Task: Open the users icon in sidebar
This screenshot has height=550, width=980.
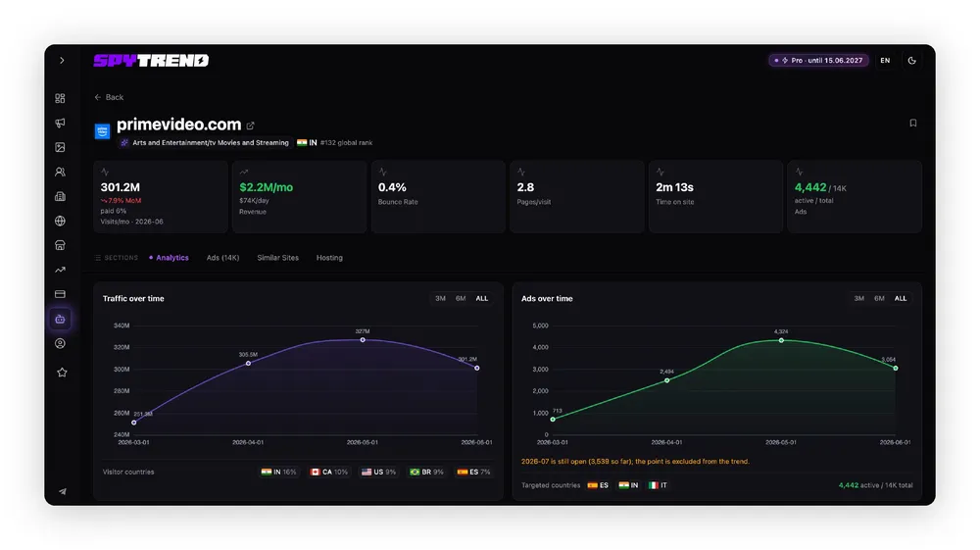Action: [60, 172]
